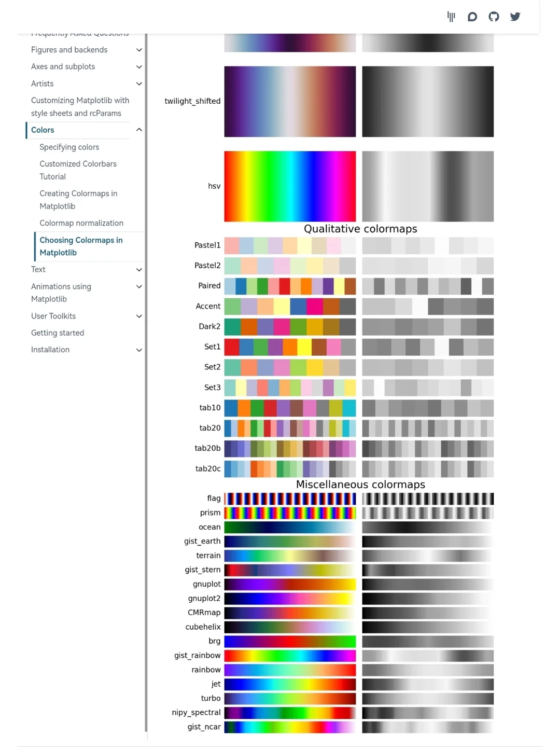
Task: Expand the Installation section chevron
Action: point(139,350)
